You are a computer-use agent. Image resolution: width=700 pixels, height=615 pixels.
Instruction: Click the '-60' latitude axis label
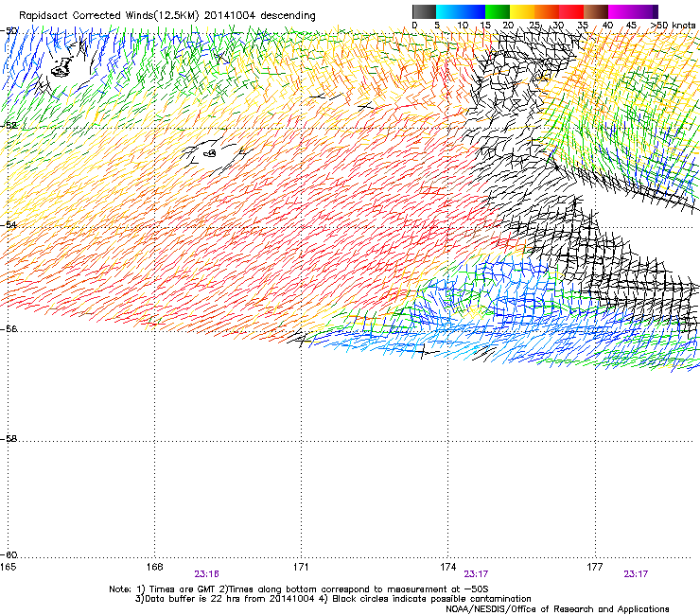point(9,554)
